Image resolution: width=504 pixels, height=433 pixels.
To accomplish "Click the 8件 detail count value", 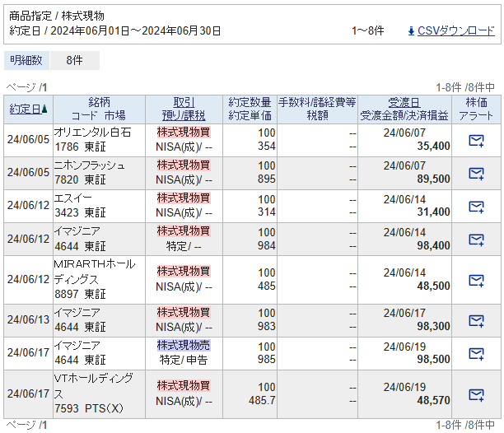I will (74, 60).
